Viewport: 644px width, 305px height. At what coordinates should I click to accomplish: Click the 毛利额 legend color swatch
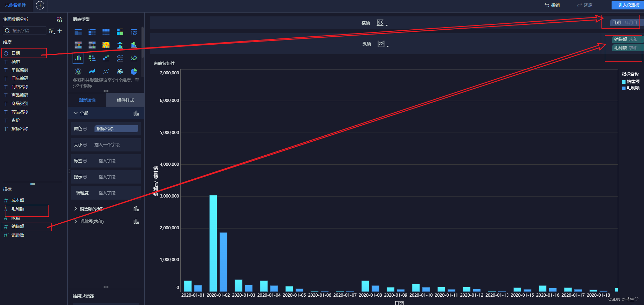tap(624, 88)
